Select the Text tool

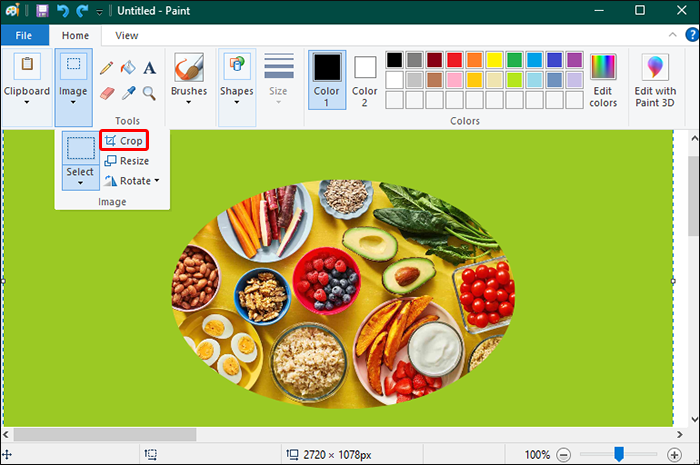pos(150,68)
